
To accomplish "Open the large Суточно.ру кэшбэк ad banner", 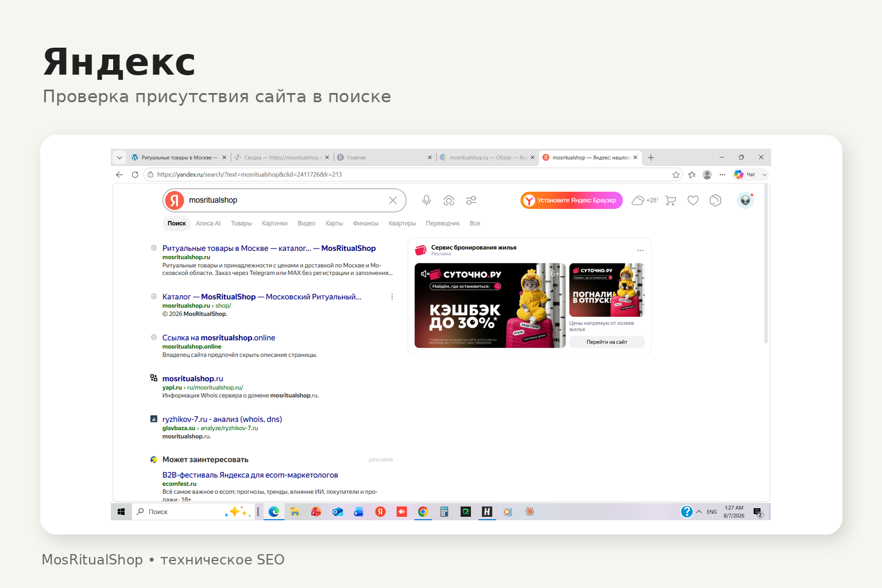I will click(490, 305).
